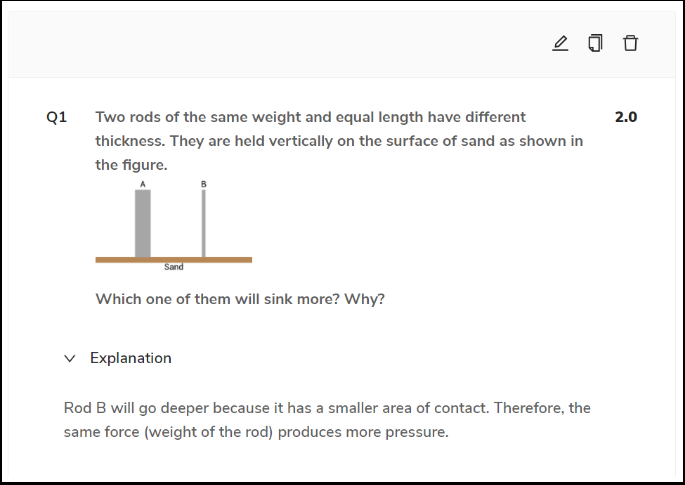Click the Sand label in the diagram
The width and height of the screenshot is (685, 485).
173,267
